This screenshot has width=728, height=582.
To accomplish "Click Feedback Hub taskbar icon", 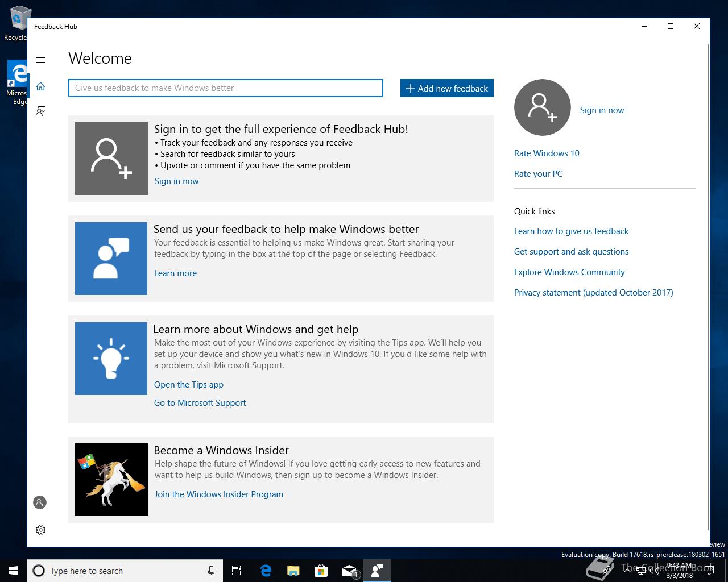I will (377, 571).
